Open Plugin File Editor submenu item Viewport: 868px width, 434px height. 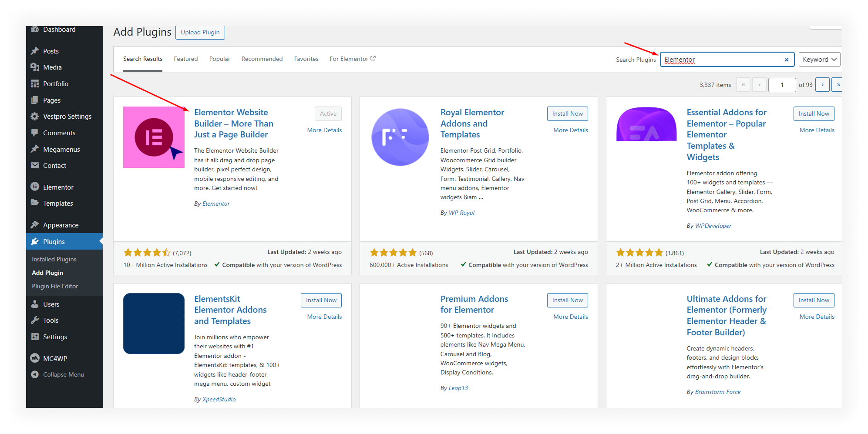55,286
